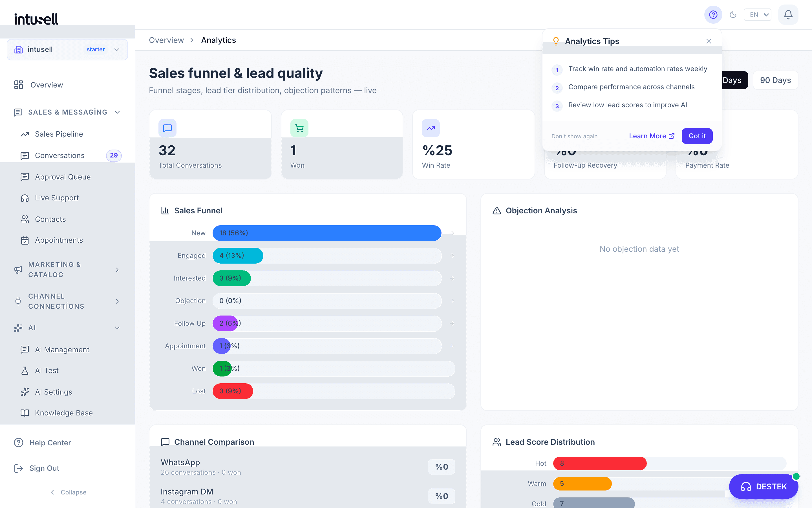Click the Got it button
Image resolution: width=812 pixels, height=508 pixels.
697,136
